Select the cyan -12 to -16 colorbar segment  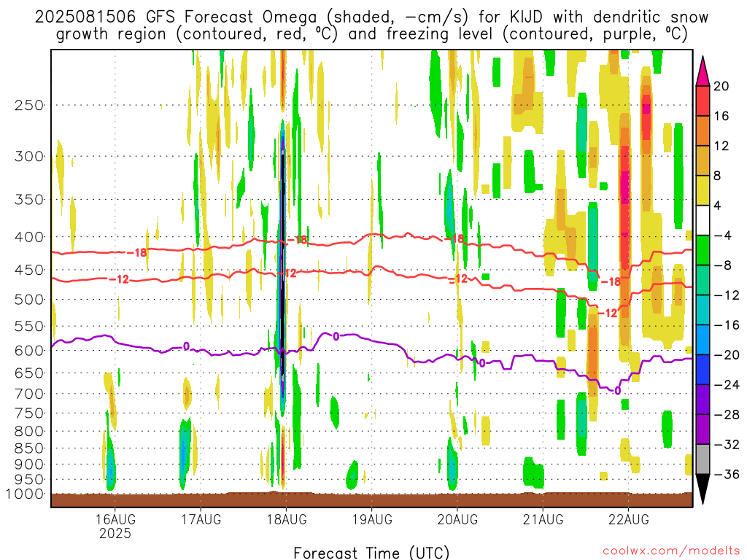click(703, 310)
